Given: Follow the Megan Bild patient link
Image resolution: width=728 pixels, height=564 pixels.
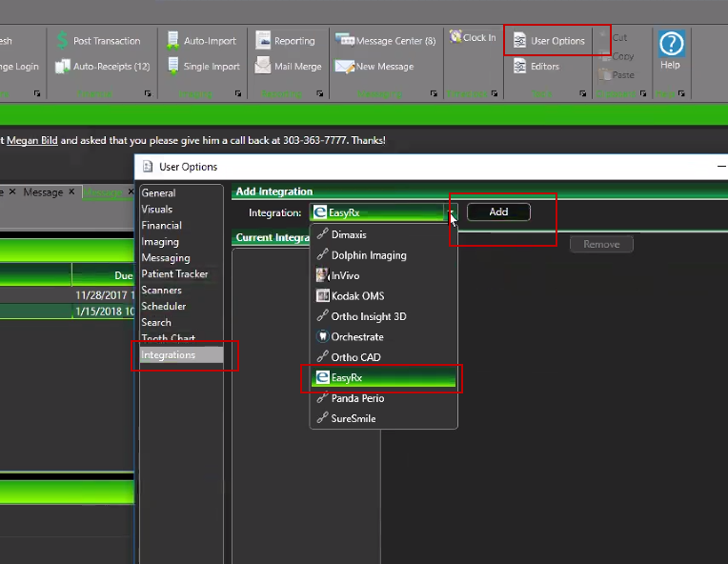Looking at the screenshot, I should tap(32, 140).
